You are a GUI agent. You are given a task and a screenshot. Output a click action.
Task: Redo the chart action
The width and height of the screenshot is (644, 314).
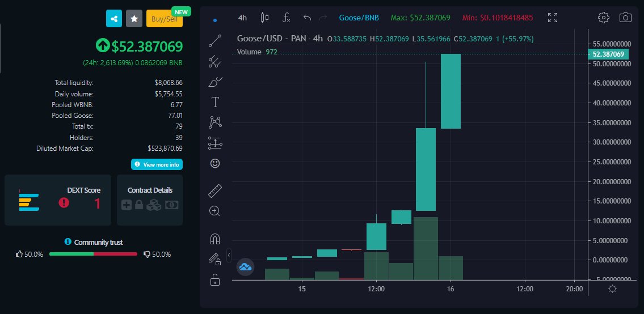coord(323,18)
